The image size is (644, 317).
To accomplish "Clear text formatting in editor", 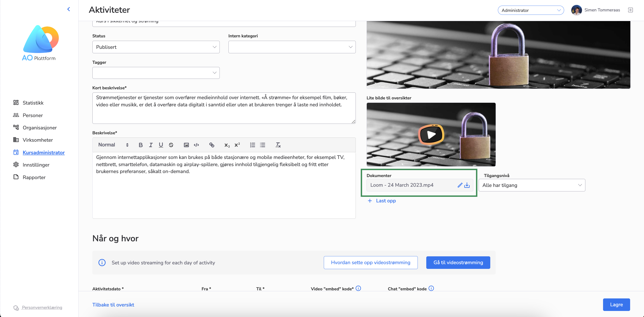I will coord(278,145).
